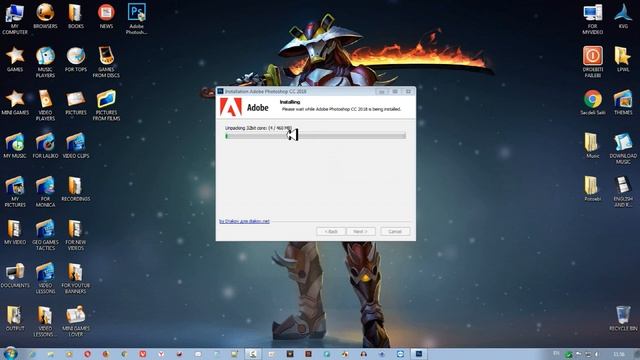Launch the Google Chrome desktop shortcut
640x360 pixels.
click(x=593, y=102)
